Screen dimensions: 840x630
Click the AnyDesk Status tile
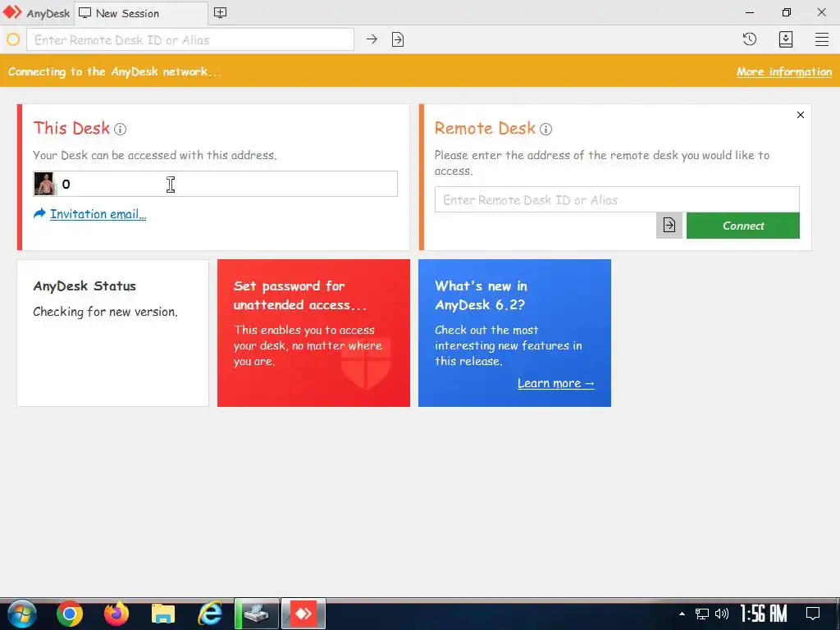pyautogui.click(x=112, y=333)
